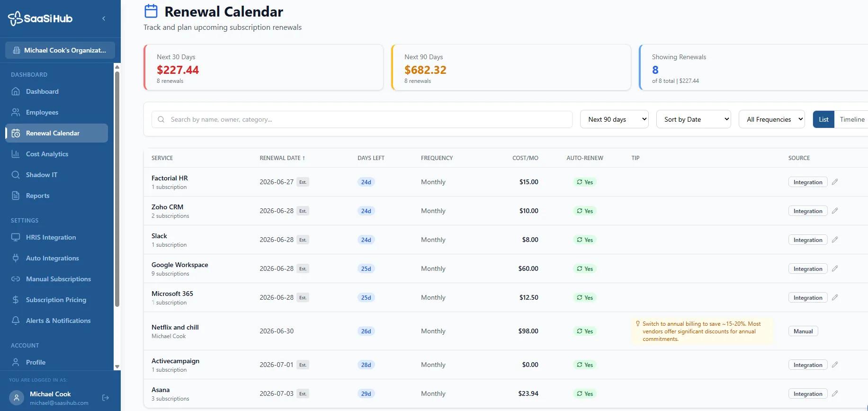
Task: Open the Profile account page
Action: click(x=57, y=362)
